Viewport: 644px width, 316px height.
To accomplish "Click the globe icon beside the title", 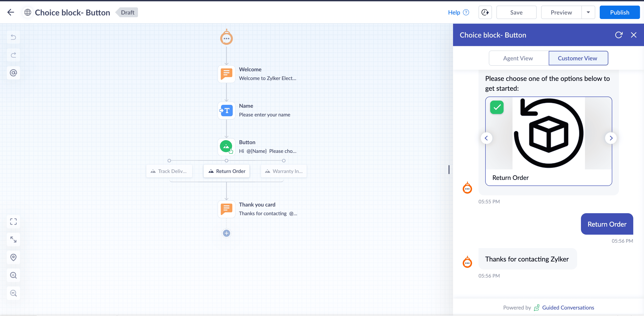I will [28, 12].
